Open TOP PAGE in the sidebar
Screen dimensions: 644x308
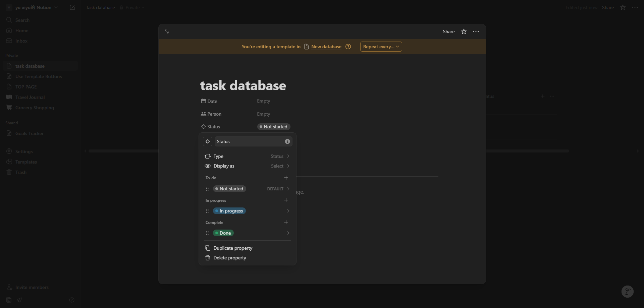pyautogui.click(x=40, y=87)
